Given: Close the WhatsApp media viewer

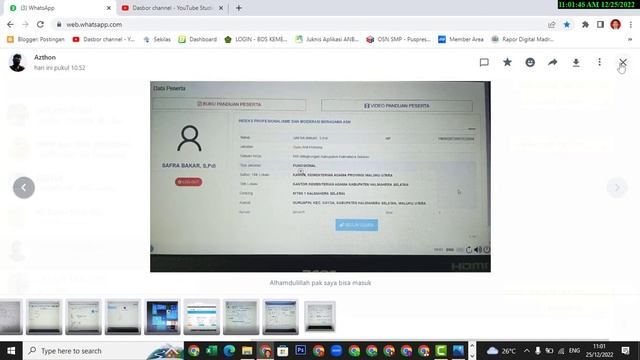Looking at the screenshot, I should click(x=623, y=62).
